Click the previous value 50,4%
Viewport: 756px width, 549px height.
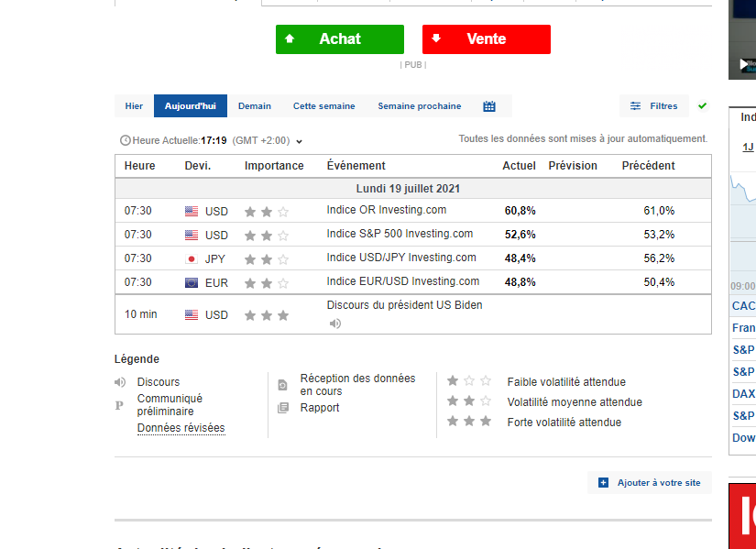[x=659, y=281]
